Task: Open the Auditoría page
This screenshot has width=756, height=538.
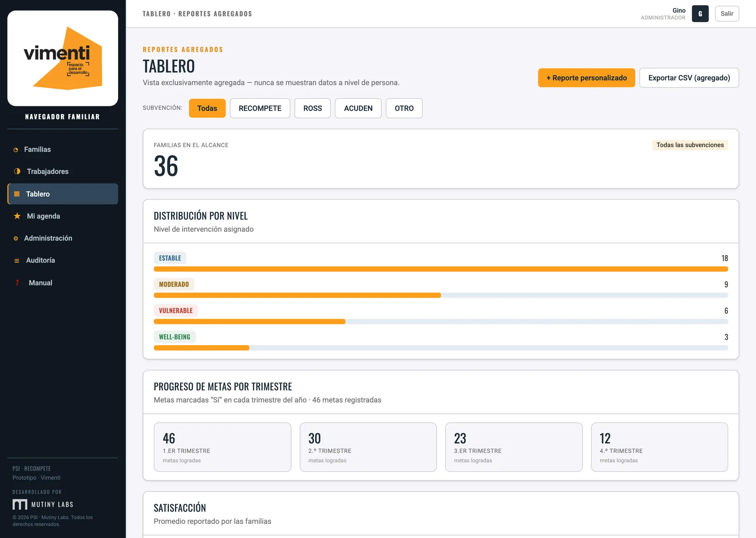Action: [63, 260]
